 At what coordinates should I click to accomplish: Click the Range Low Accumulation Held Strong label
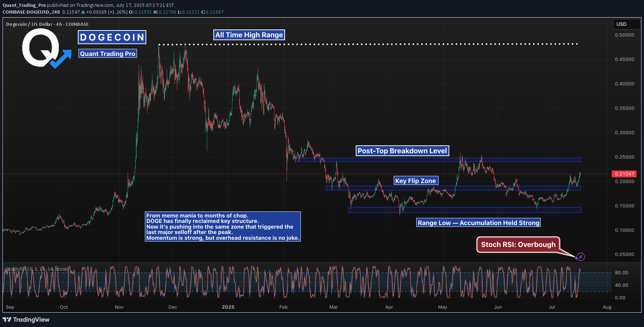(478, 223)
